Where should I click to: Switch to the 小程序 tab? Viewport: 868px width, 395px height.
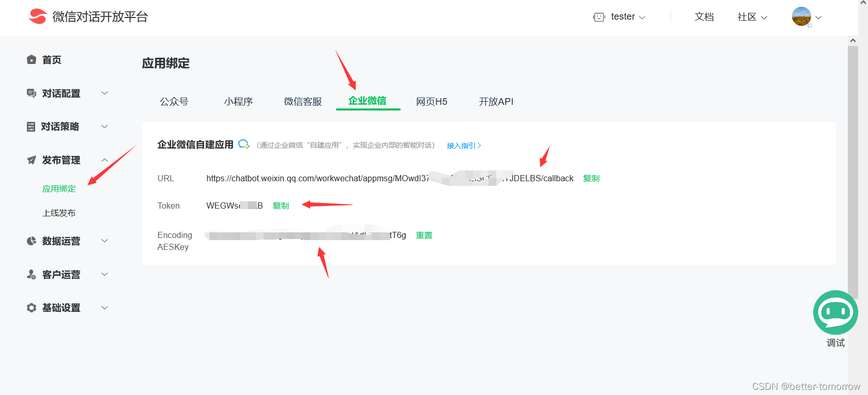238,102
